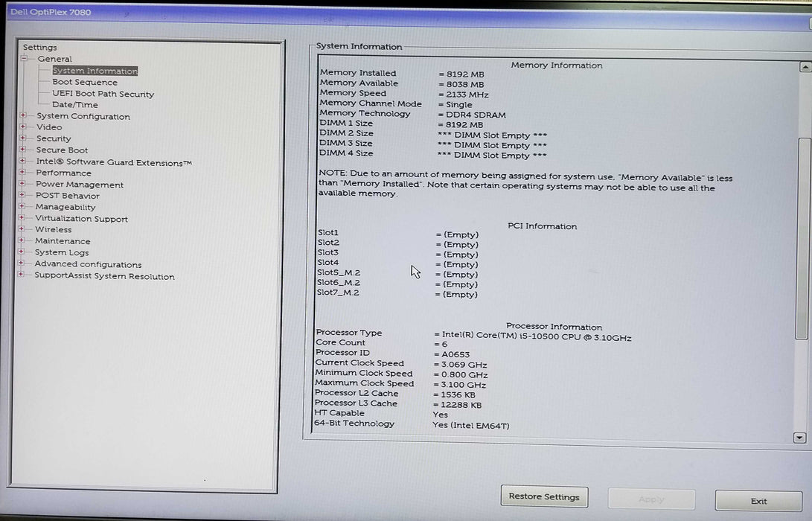The height and width of the screenshot is (521, 812).
Task: Select the POST Behavior label
Action: click(67, 196)
